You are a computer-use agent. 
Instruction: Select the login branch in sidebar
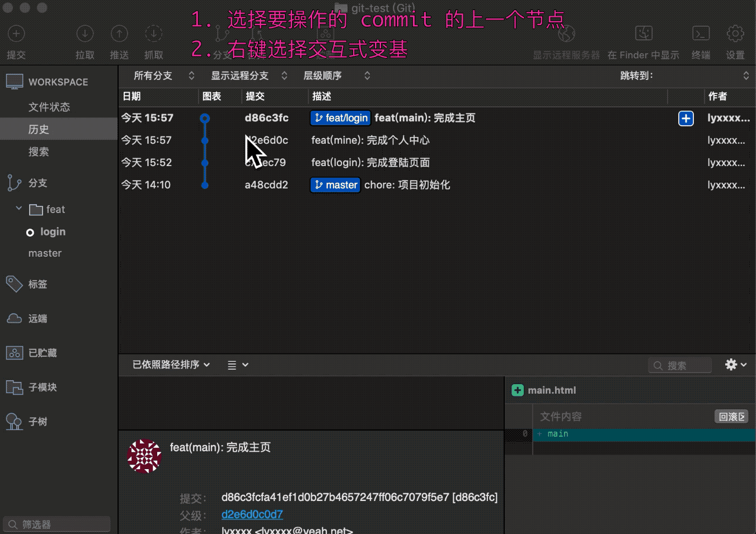(x=53, y=231)
